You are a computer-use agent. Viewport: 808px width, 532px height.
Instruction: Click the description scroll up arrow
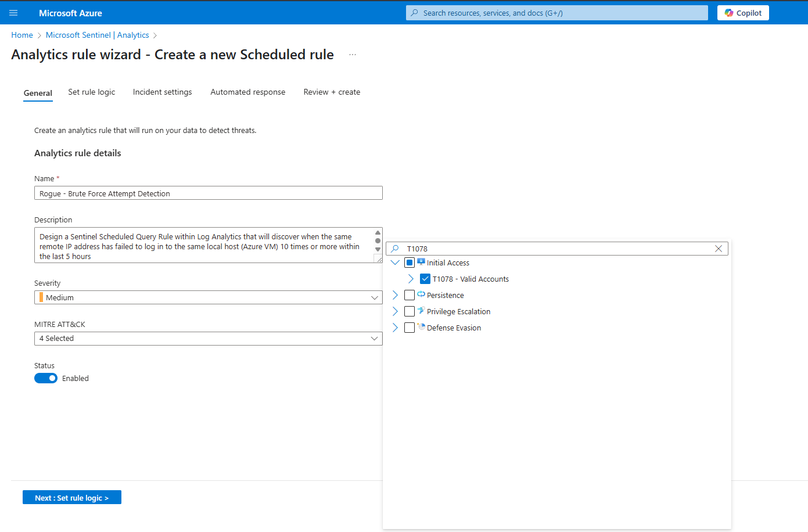coord(378,233)
